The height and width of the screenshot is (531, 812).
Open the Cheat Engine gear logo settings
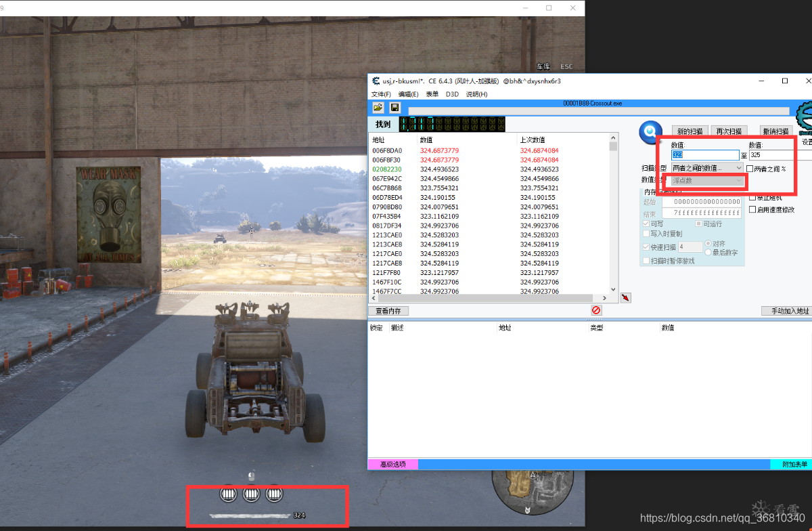click(805, 119)
